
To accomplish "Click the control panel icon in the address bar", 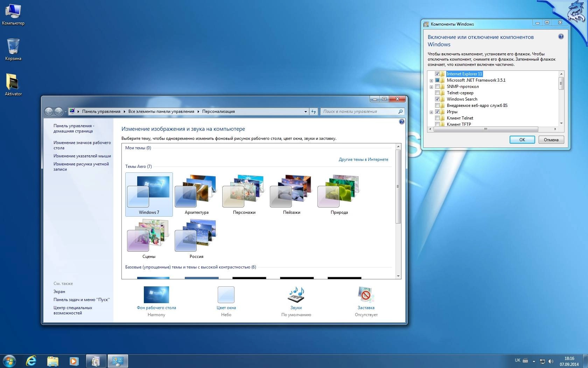I will click(x=72, y=111).
